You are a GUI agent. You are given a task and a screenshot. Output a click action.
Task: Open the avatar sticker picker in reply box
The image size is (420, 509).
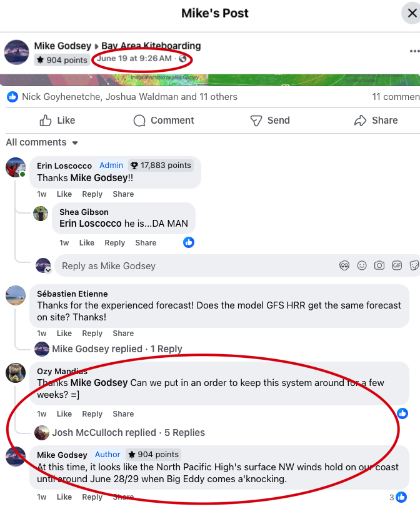(x=344, y=266)
